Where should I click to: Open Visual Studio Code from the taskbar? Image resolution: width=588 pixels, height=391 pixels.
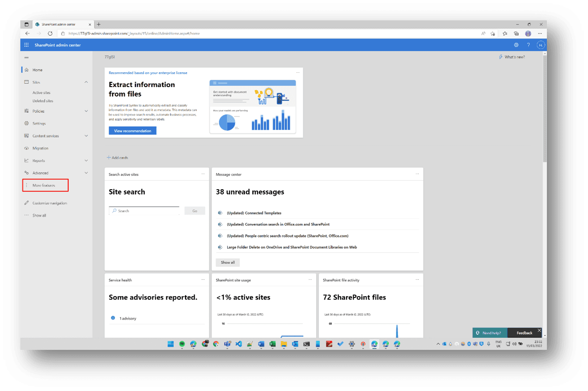(238, 344)
